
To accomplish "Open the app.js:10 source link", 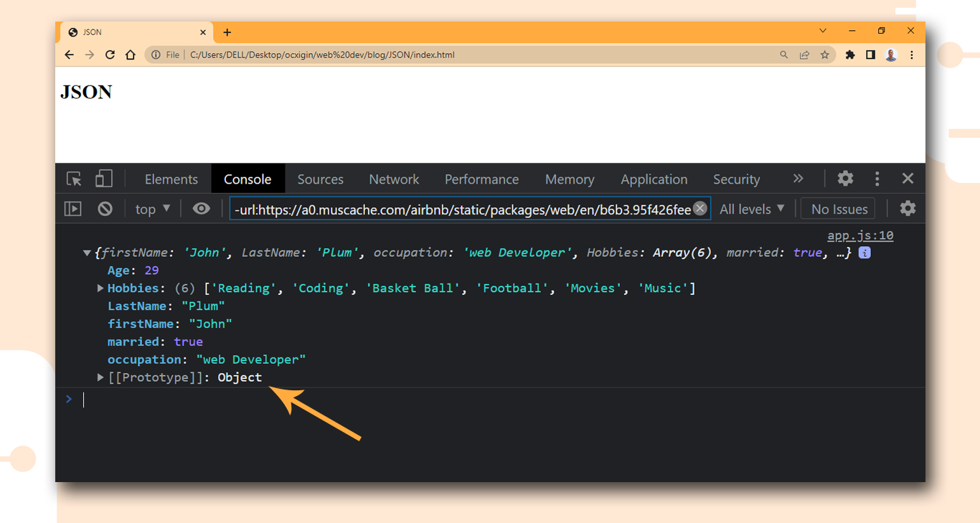I will tap(860, 235).
